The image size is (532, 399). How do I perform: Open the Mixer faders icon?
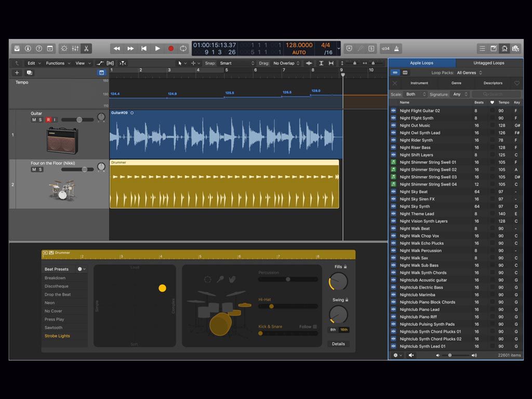tap(75, 48)
